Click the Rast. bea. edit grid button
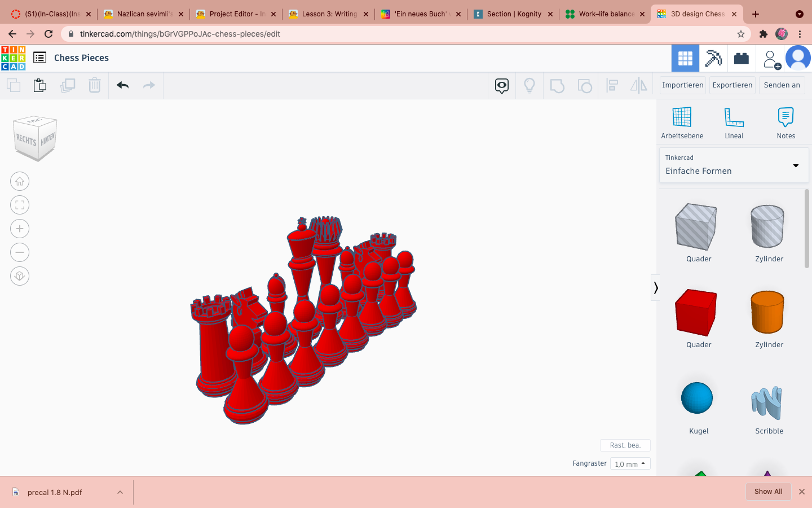Viewport: 812px width, 508px height. coord(625,445)
